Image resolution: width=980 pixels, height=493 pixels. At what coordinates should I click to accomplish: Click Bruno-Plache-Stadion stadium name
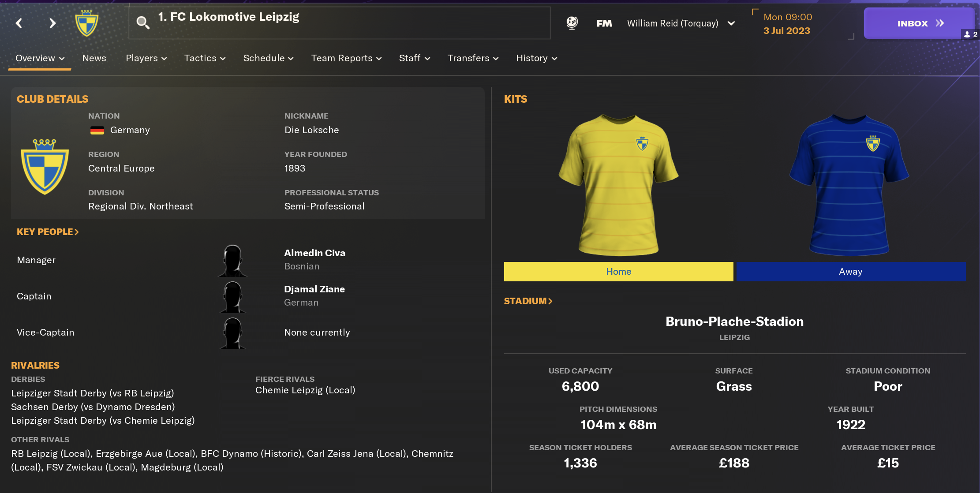point(734,321)
